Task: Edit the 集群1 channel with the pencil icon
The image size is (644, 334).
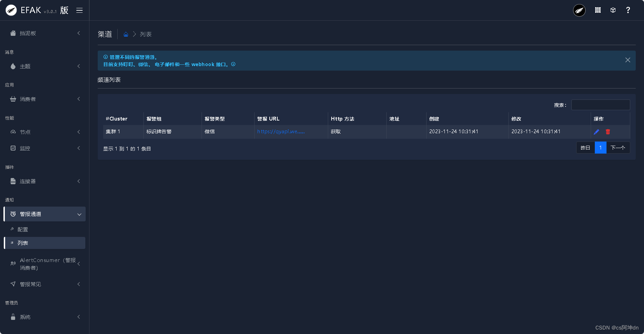Action: [x=597, y=132]
